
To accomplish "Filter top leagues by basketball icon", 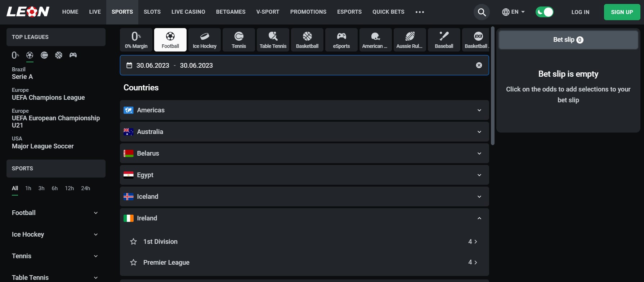I will tap(59, 55).
